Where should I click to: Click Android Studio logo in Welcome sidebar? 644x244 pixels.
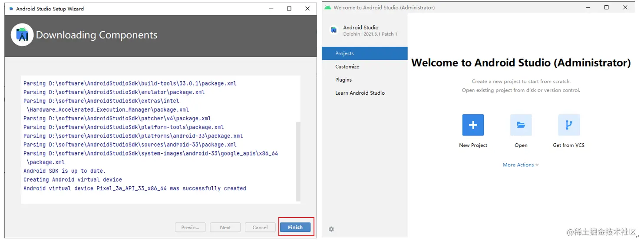(334, 30)
